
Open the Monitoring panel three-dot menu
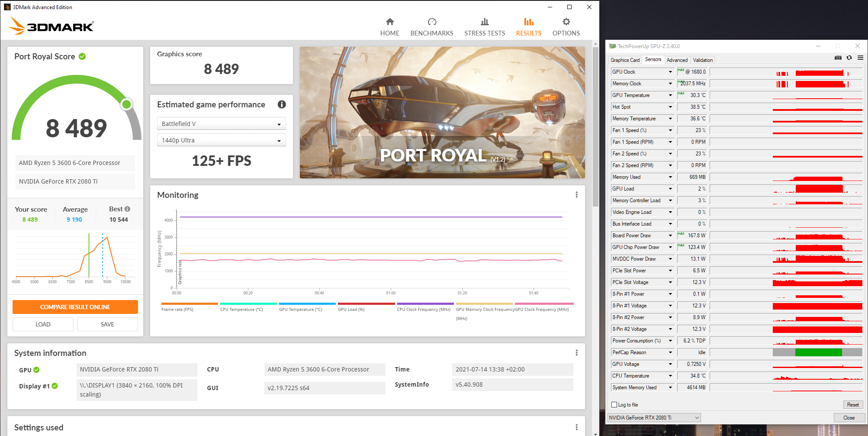[576, 195]
